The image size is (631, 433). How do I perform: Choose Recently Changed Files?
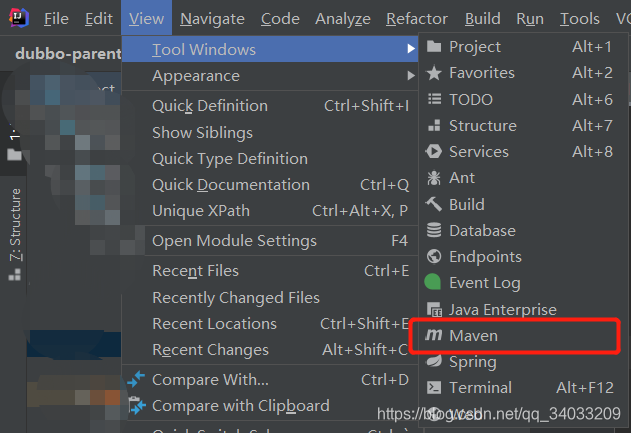point(270,297)
